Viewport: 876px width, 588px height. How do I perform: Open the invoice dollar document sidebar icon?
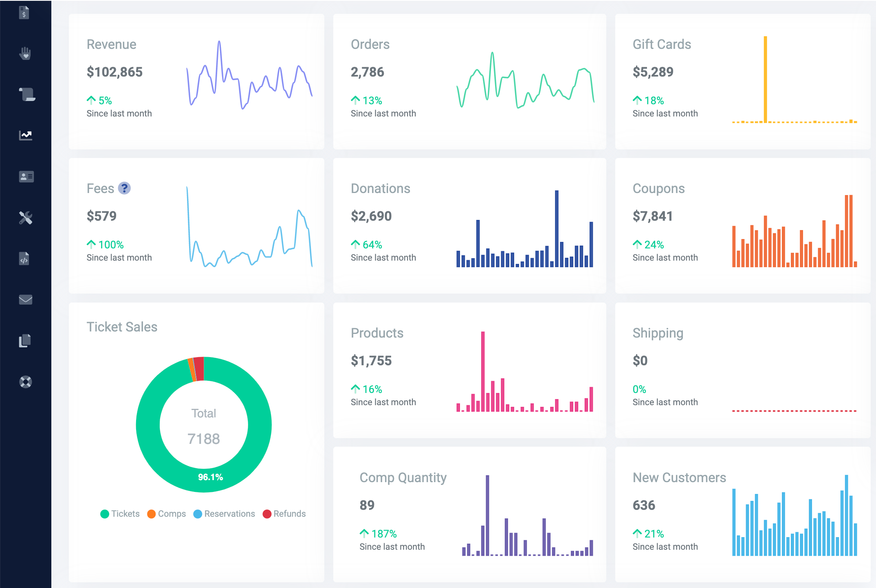24,13
